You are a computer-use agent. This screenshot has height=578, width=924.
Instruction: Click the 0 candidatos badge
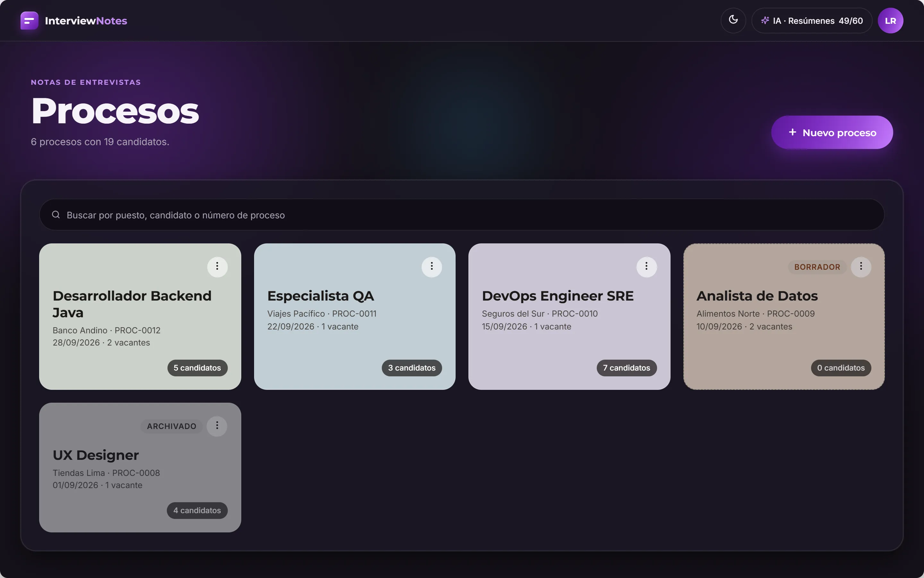tap(841, 368)
